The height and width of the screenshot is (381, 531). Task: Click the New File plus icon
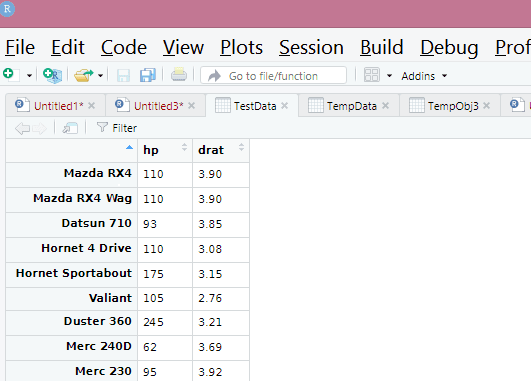pyautogui.click(x=11, y=74)
